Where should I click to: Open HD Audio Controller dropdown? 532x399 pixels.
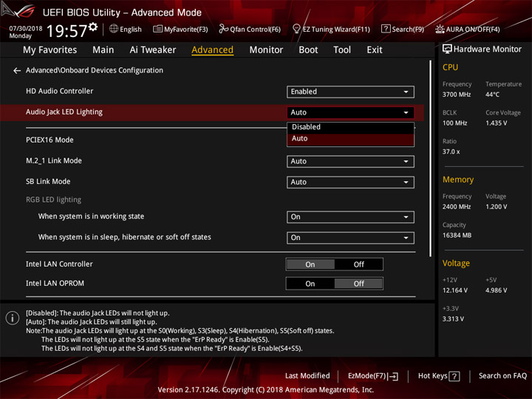click(x=350, y=92)
